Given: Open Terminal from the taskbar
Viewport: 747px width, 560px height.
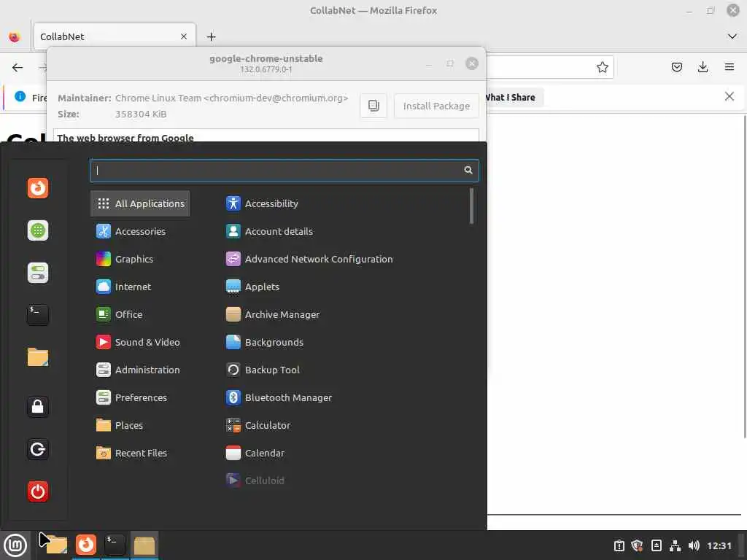Looking at the screenshot, I should pos(115,545).
